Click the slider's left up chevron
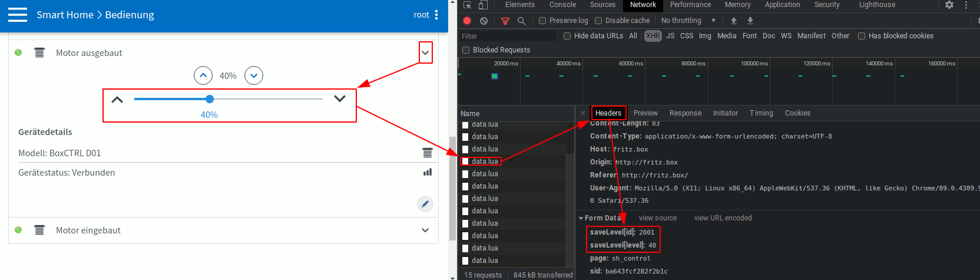 pyautogui.click(x=117, y=100)
